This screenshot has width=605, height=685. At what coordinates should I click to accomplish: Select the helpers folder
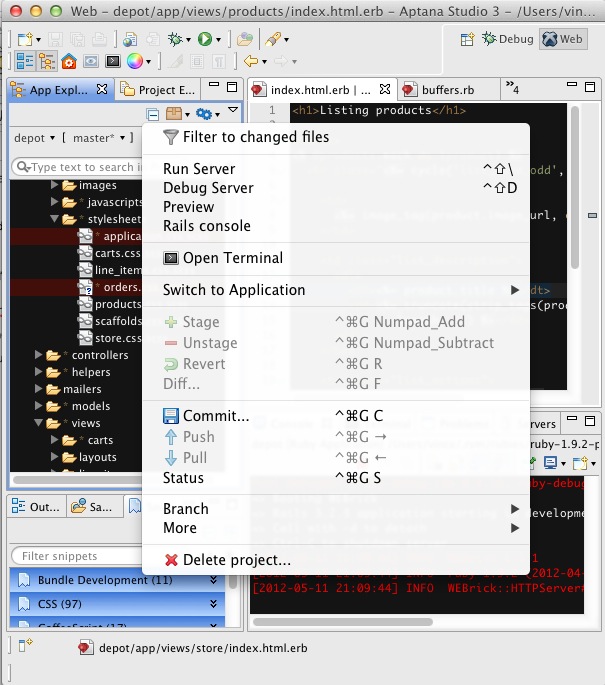tap(91, 372)
